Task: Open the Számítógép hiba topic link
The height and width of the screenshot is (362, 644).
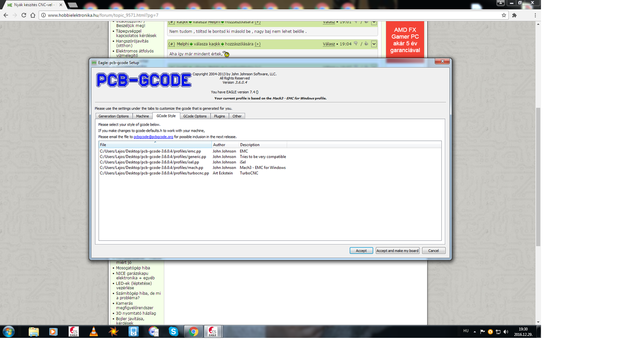Action: coord(138,296)
